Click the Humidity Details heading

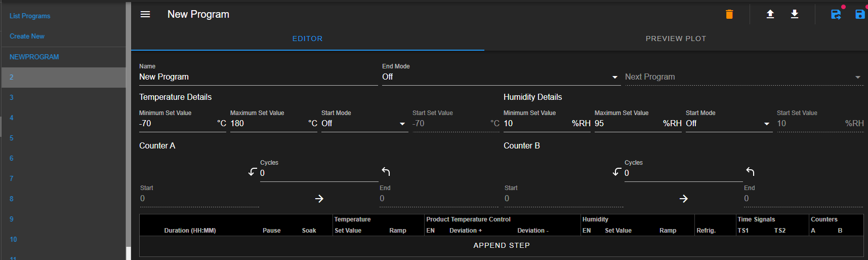(532, 97)
